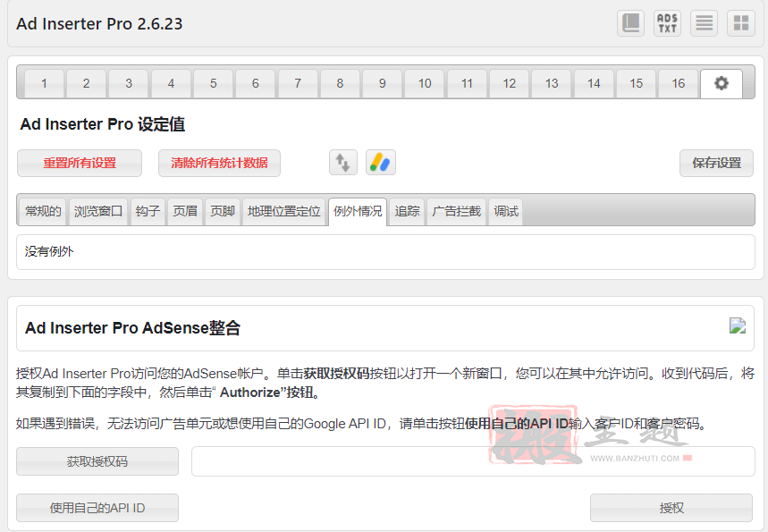Click the Google AdSense logo icon

pyautogui.click(x=381, y=163)
